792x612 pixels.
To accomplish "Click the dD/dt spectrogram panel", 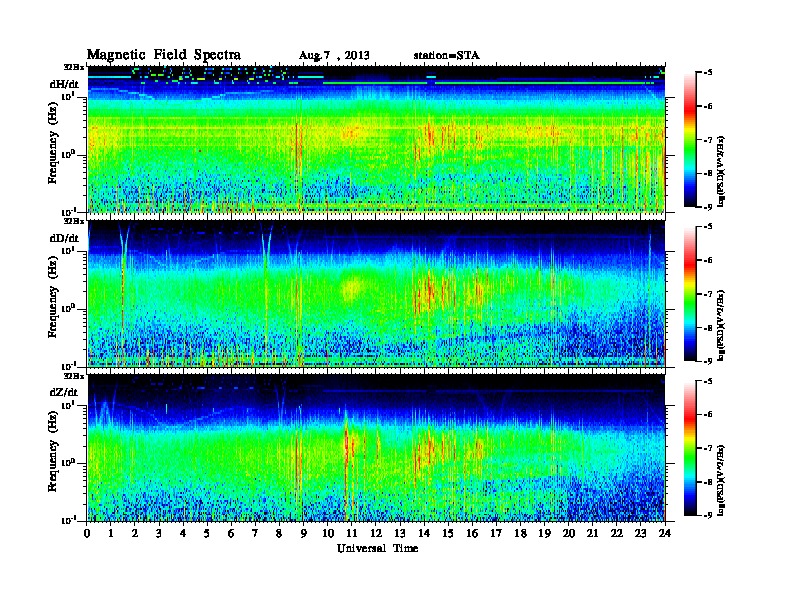I will [x=376, y=293].
